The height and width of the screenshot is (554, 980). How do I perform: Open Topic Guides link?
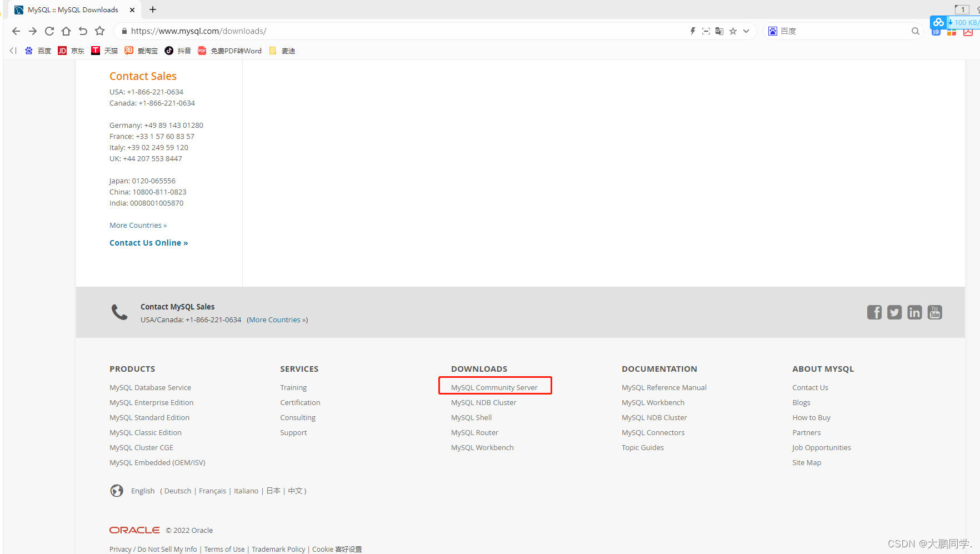click(x=643, y=447)
